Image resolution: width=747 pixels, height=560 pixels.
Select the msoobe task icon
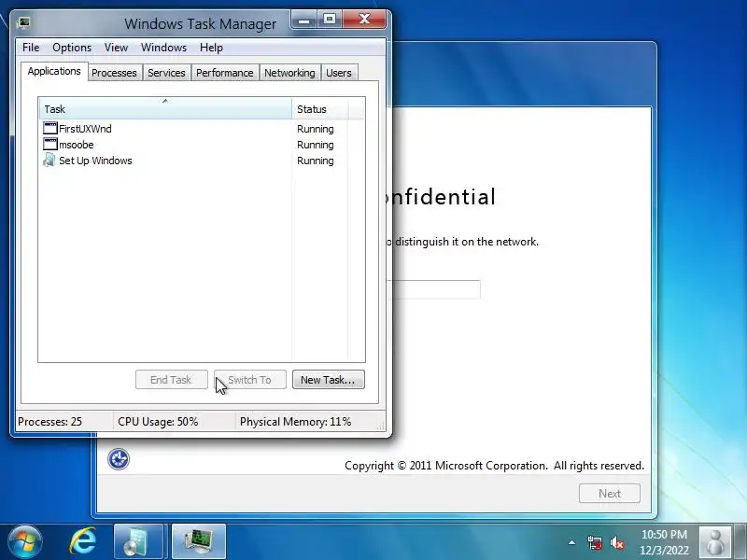tap(50, 145)
